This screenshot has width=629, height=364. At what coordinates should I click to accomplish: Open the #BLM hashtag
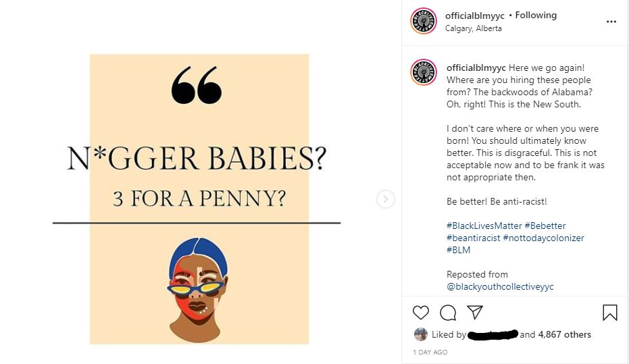458,250
